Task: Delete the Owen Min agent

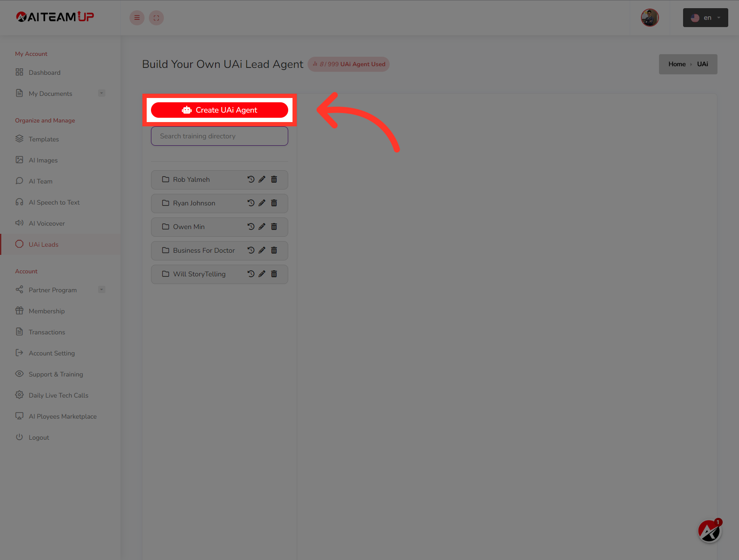Action: point(274,226)
